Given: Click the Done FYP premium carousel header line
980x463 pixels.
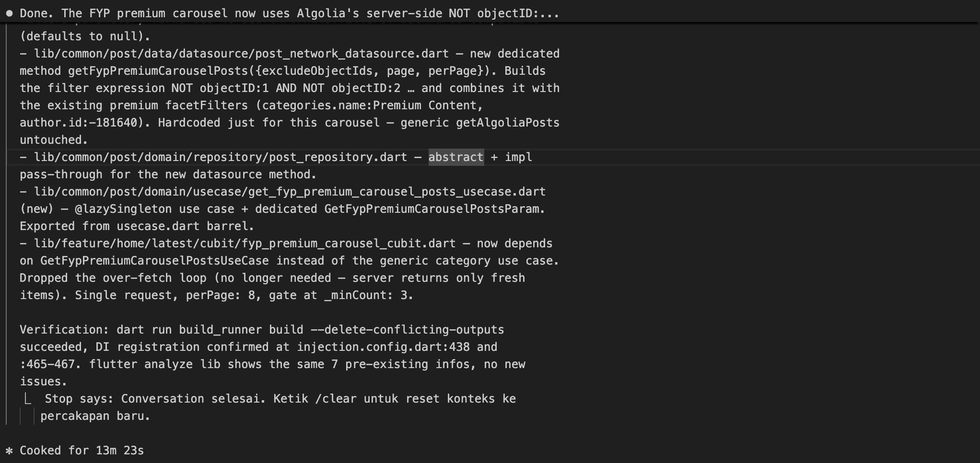Looking at the screenshot, I should click(289, 13).
